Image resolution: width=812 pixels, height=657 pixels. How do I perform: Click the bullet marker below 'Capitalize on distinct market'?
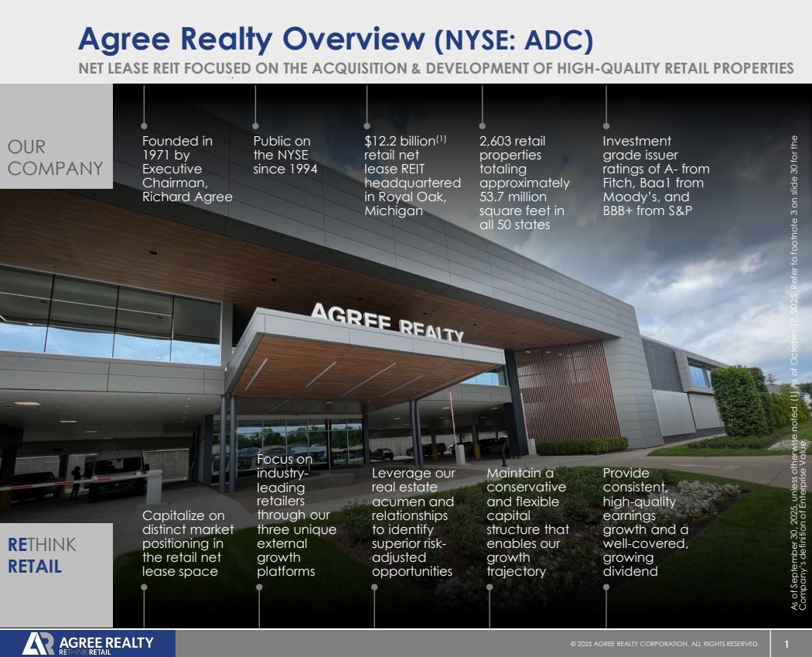(x=144, y=587)
